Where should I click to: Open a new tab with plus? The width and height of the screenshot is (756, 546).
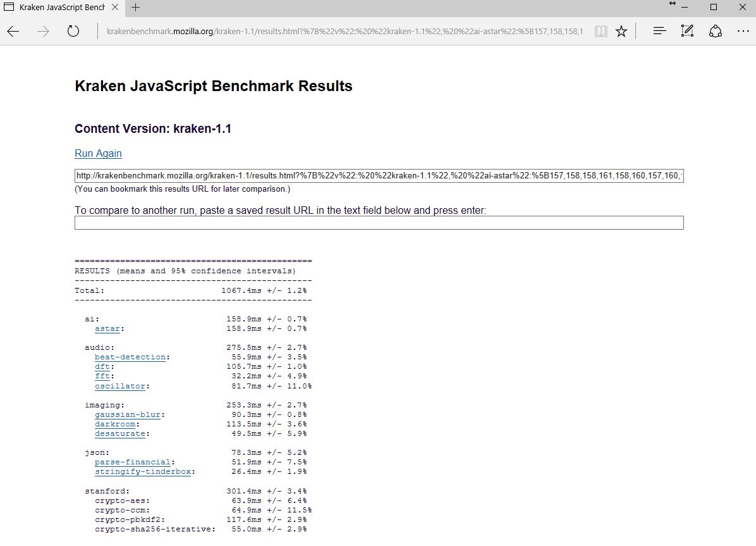(x=135, y=7)
